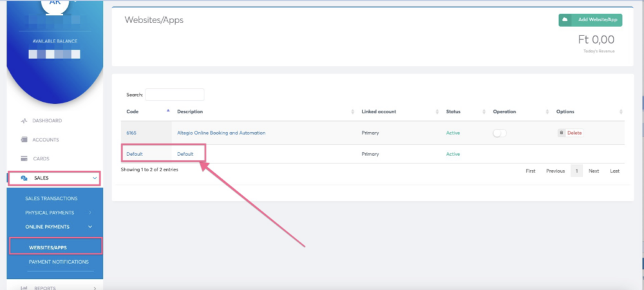Click the Reports chart icon

[24, 288]
